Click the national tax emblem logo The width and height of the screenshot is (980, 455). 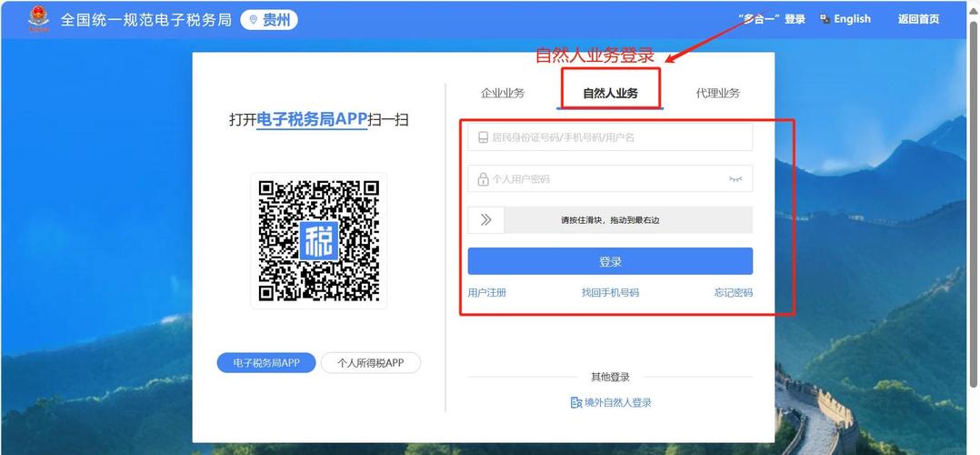point(39,19)
